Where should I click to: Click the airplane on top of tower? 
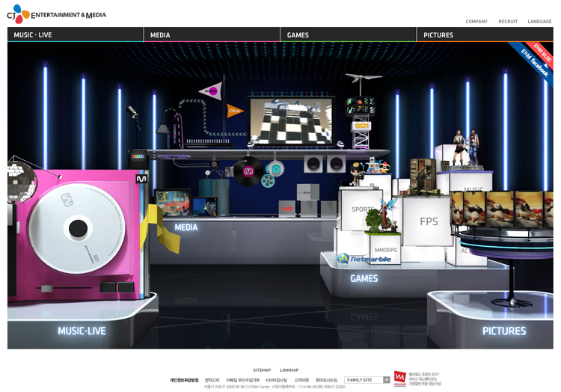click(x=363, y=77)
